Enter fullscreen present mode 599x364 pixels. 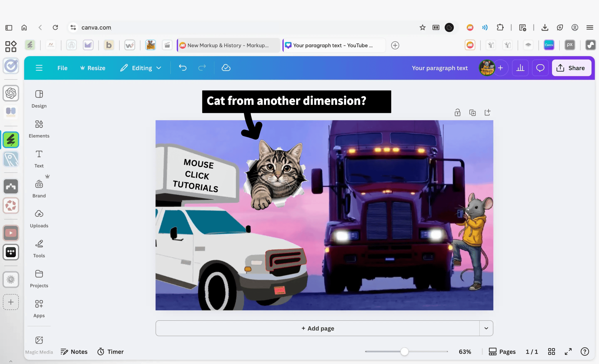point(568,351)
